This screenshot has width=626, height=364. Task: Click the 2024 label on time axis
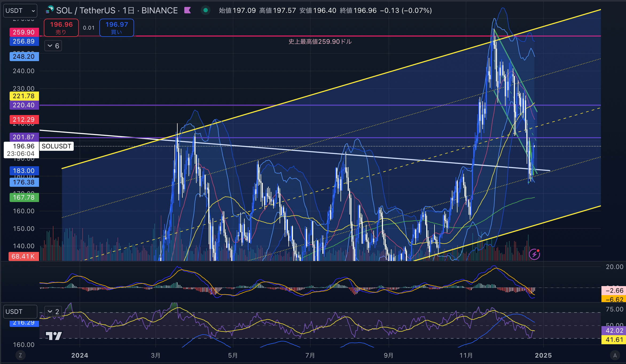pos(80,355)
